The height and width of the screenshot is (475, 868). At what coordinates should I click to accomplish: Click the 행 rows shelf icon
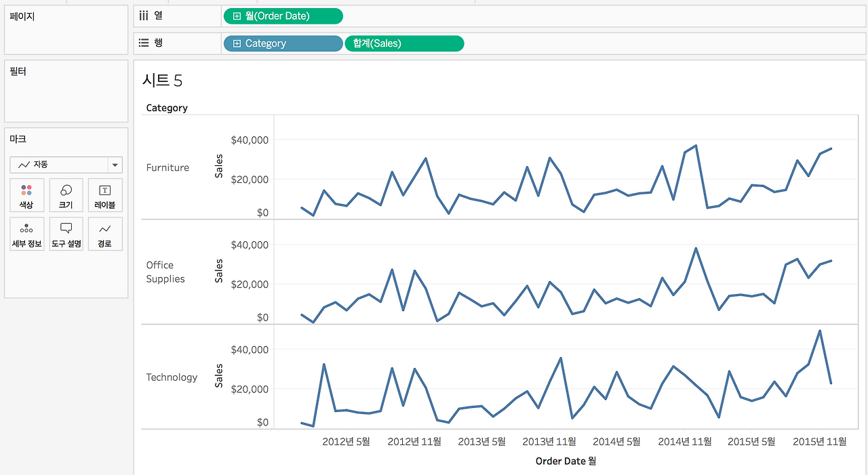143,42
